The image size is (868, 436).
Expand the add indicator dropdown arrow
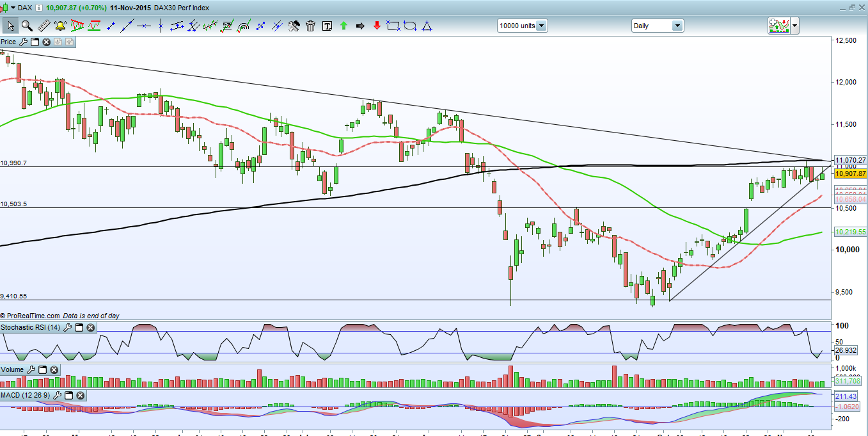click(x=794, y=26)
